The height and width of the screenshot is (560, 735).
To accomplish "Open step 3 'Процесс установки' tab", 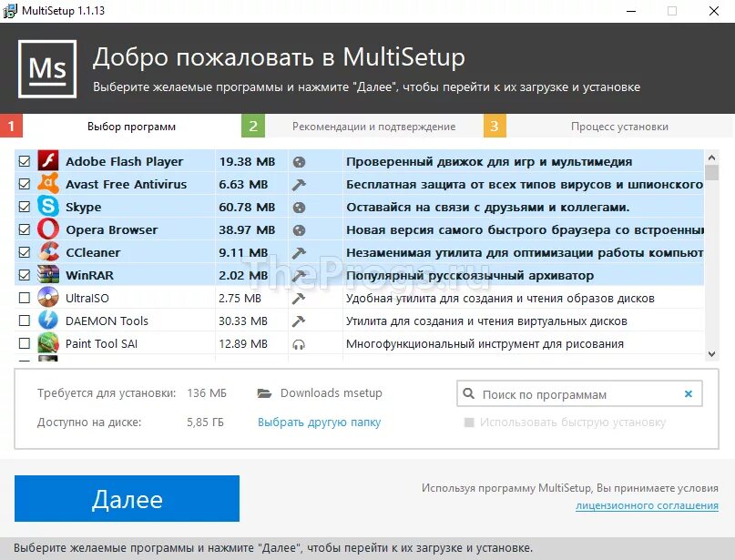I will point(619,127).
